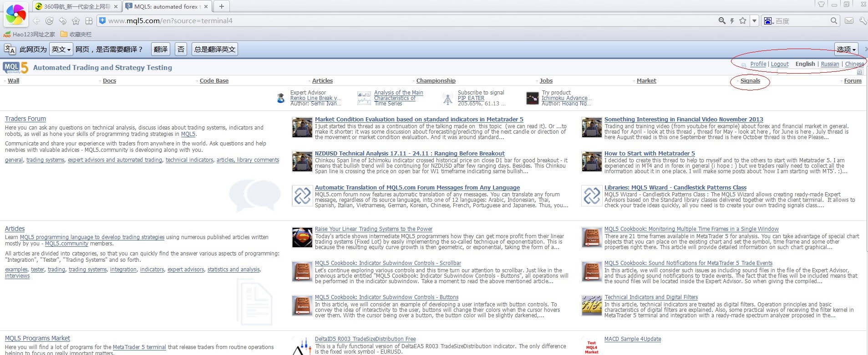Close the 360导航 tab
This screenshot has height=355, width=868.
tap(116, 6)
